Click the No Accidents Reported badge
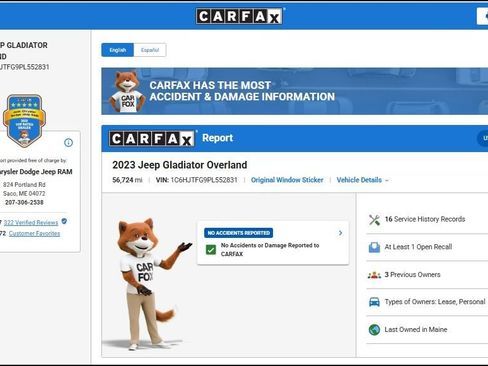This screenshot has height=366, width=488. point(239,233)
